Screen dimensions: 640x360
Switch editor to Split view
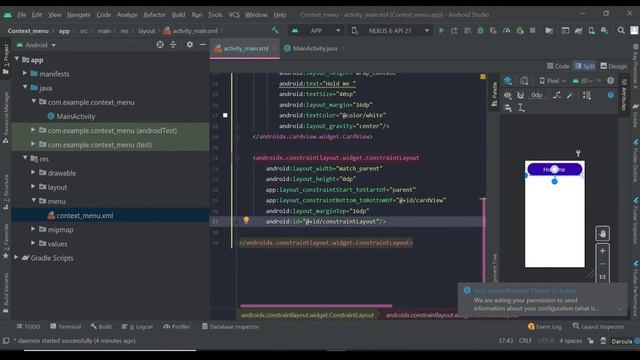pyautogui.click(x=584, y=66)
